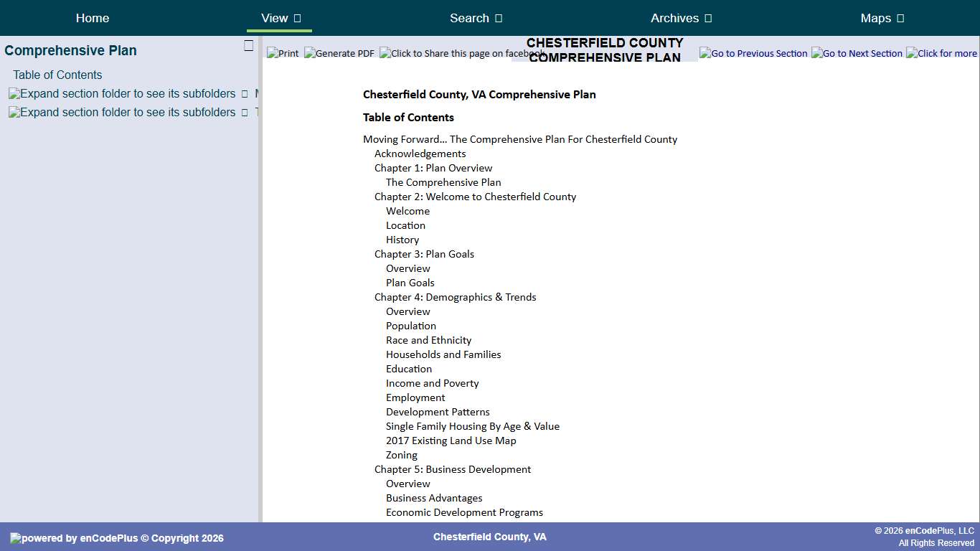This screenshot has width=980, height=551.
Task: Go to the Next Section
Action: click(x=857, y=52)
